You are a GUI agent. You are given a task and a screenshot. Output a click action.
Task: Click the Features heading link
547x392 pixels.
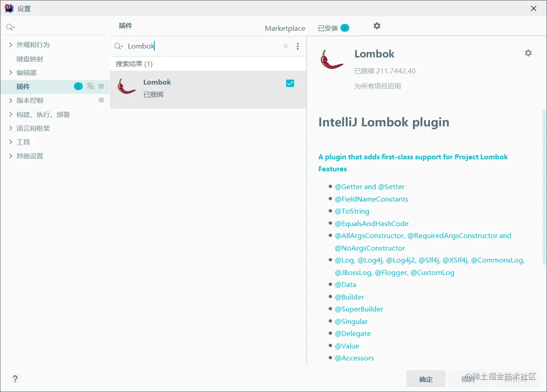coord(332,169)
